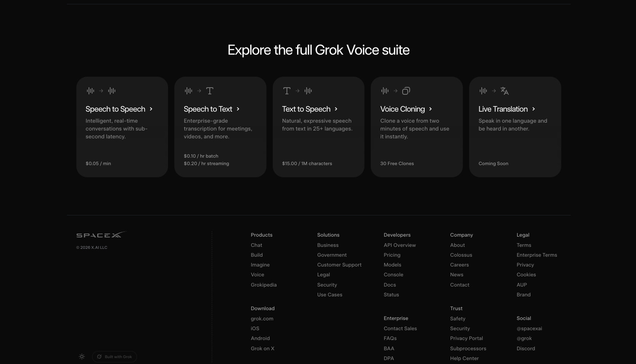The image size is (636, 364).
Task: Visit Grokipedia link
Action: (x=264, y=285)
